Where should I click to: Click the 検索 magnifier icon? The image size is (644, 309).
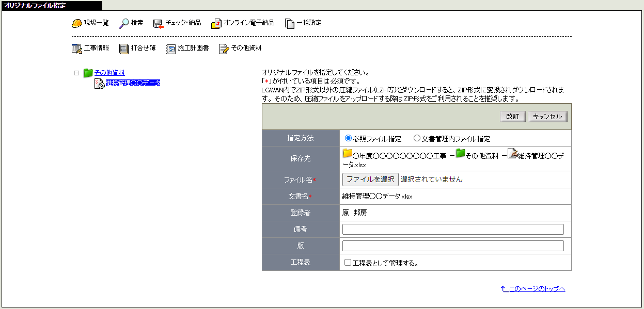point(123,23)
